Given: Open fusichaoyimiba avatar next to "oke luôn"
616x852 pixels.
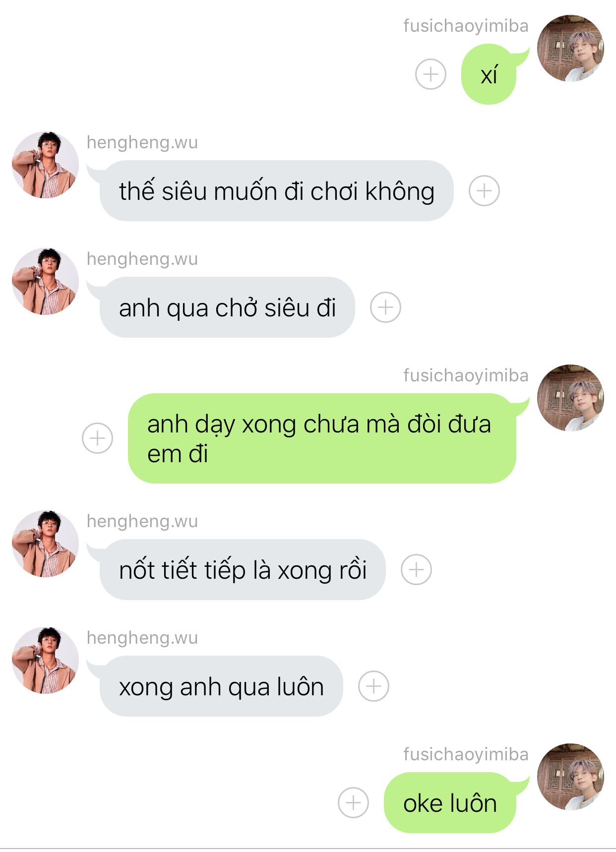Looking at the screenshot, I should [x=571, y=777].
